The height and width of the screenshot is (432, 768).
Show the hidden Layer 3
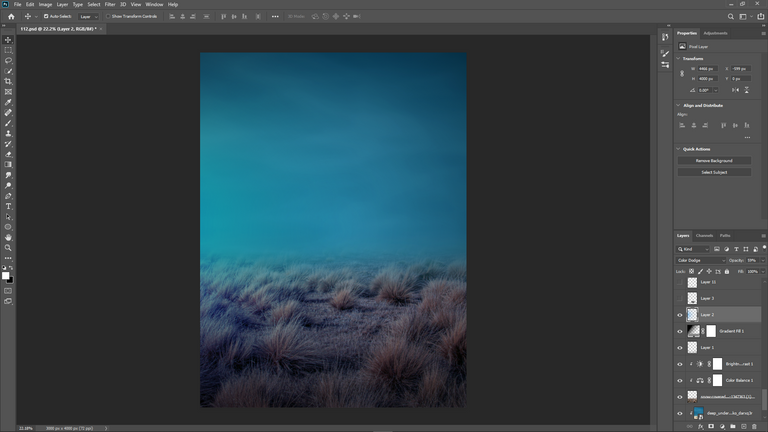[x=680, y=299]
